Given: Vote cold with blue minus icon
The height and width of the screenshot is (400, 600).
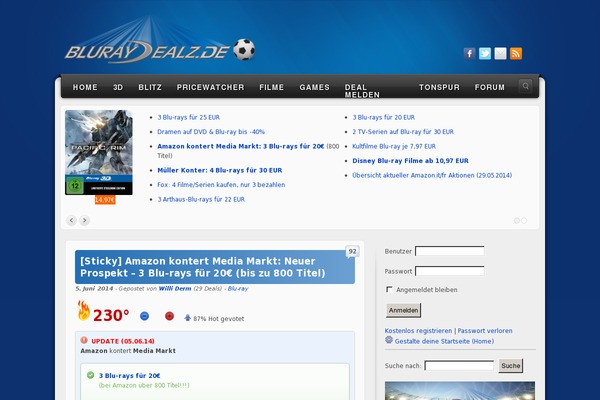Looking at the screenshot, I should (x=144, y=316).
